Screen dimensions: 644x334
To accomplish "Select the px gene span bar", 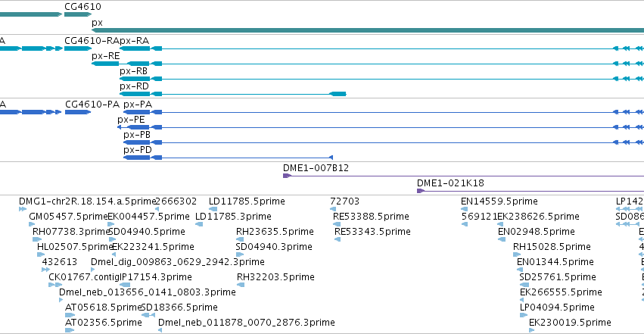I will coord(368,30).
